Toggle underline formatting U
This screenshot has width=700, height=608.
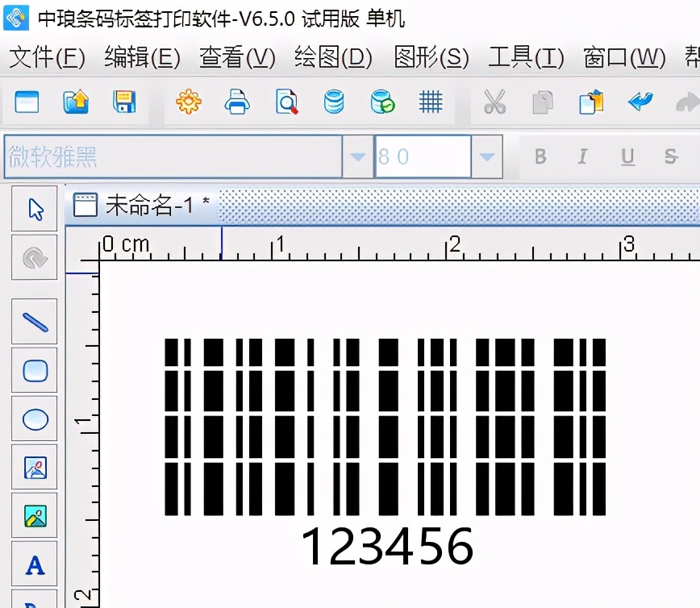[x=627, y=156]
